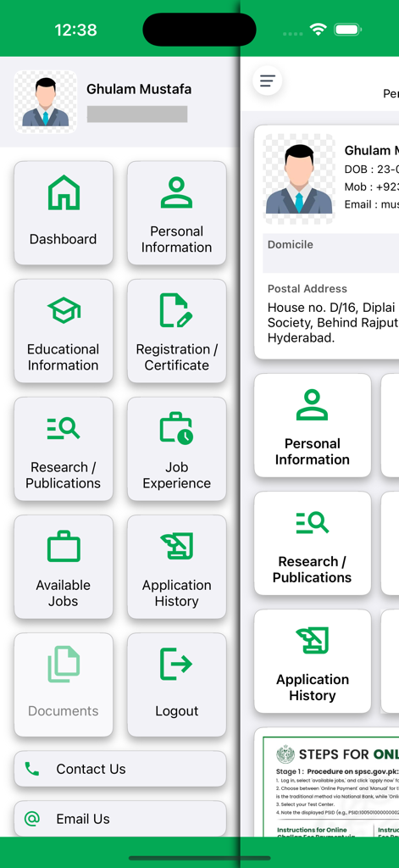Tap the phone icon beside Contact Us

coord(32,769)
